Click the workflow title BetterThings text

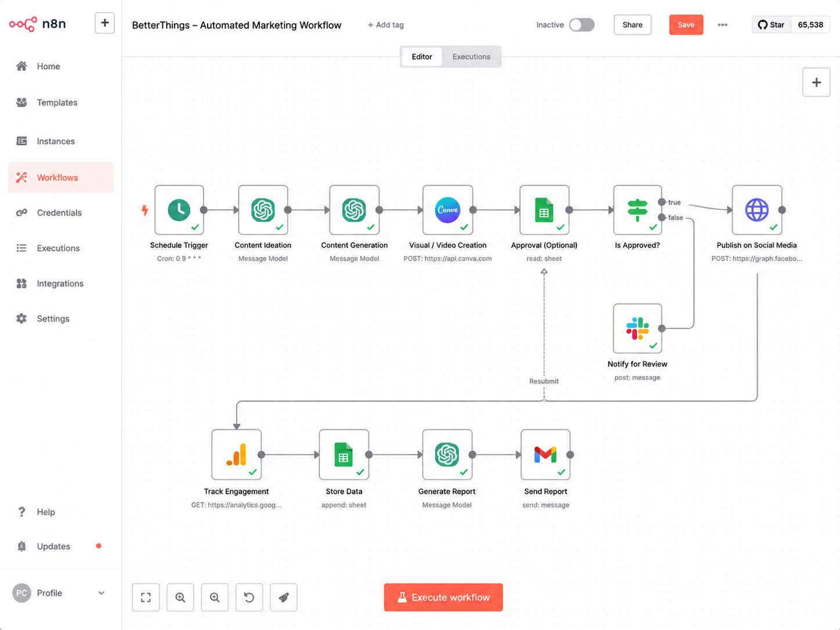(x=237, y=25)
